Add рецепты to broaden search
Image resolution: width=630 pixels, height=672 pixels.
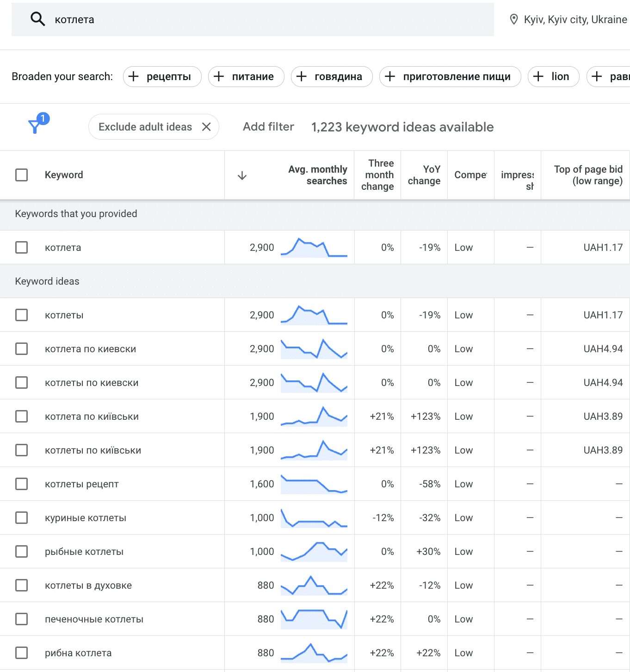click(x=162, y=76)
